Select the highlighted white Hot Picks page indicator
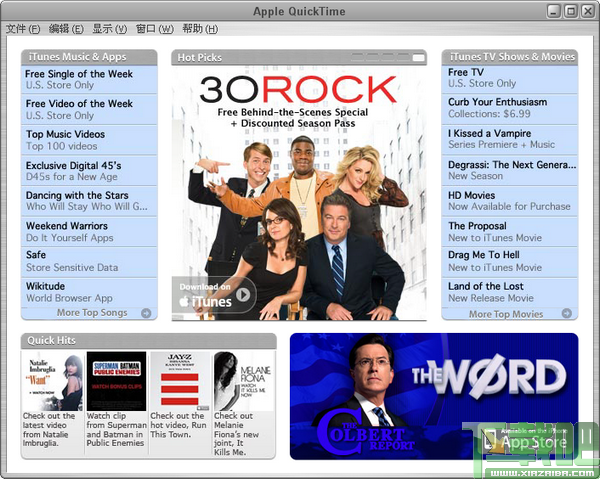The image size is (600, 479). (x=419, y=58)
